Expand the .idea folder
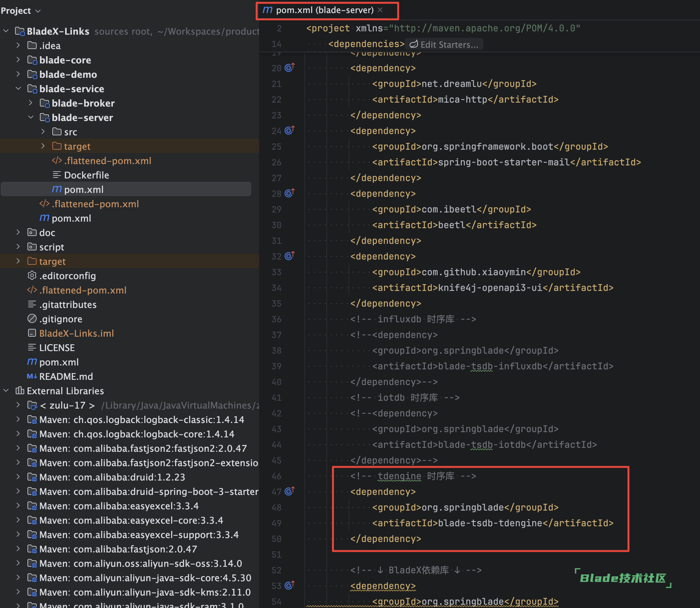The image size is (700, 608). pyautogui.click(x=18, y=45)
